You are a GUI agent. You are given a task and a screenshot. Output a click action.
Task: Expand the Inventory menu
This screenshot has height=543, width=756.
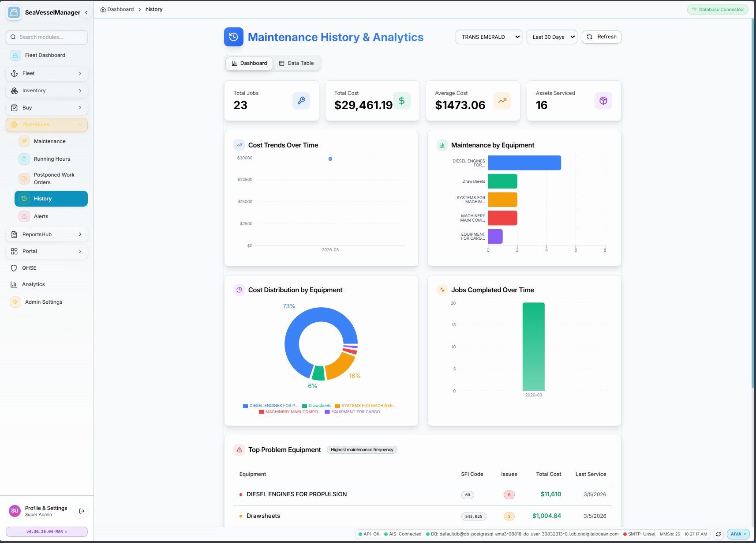pyautogui.click(x=46, y=90)
